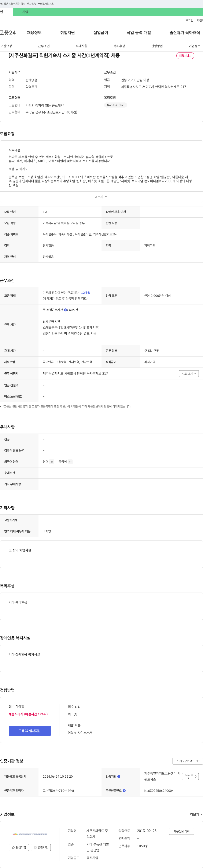Jump to the 근무조건 section tab
The height and width of the screenshot is (868, 203).
click(x=44, y=46)
